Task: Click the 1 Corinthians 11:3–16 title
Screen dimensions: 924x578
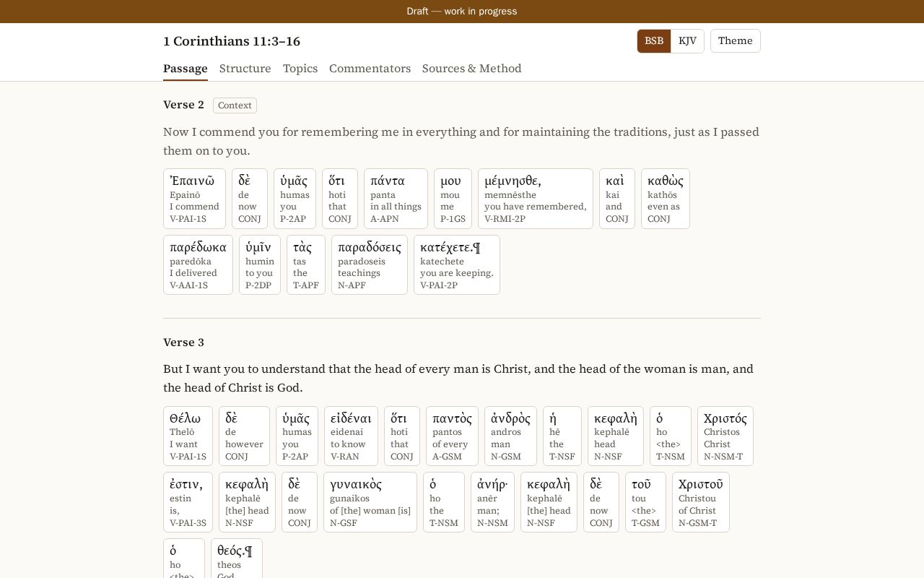Action: (232, 41)
